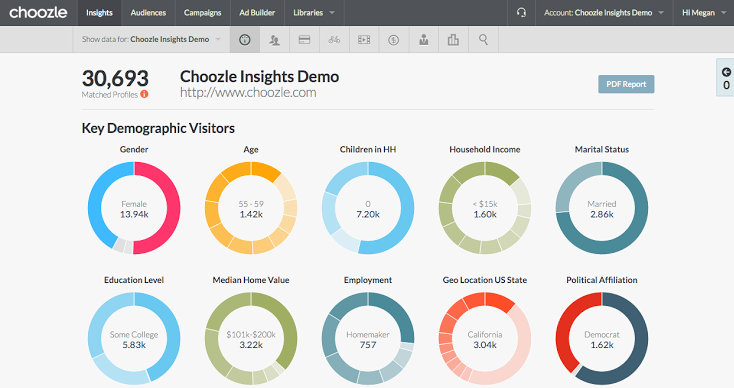Click the Democrat 1.62k value

point(602,340)
